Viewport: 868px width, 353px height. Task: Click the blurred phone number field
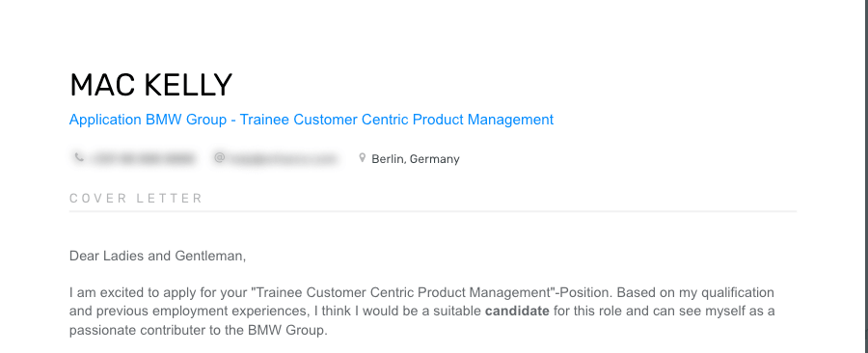point(142,159)
